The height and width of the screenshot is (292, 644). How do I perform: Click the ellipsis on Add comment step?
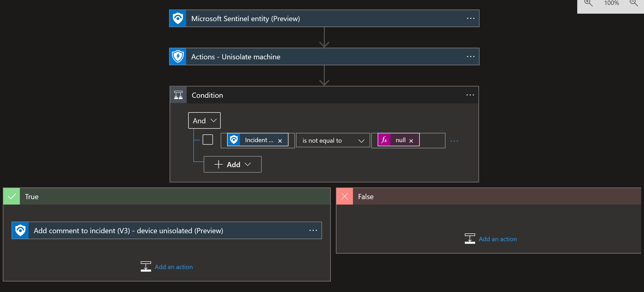[313, 230]
